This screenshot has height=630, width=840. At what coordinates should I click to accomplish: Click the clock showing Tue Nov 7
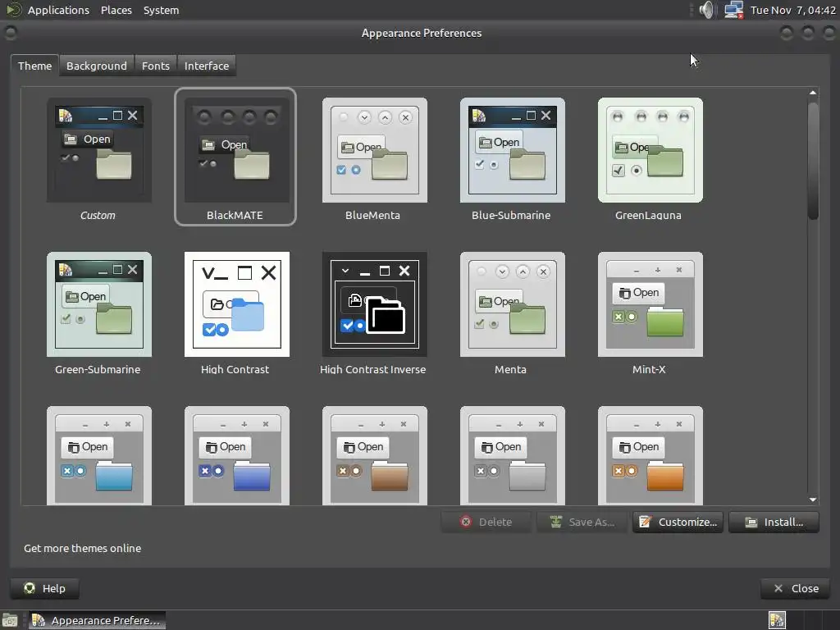pos(793,10)
